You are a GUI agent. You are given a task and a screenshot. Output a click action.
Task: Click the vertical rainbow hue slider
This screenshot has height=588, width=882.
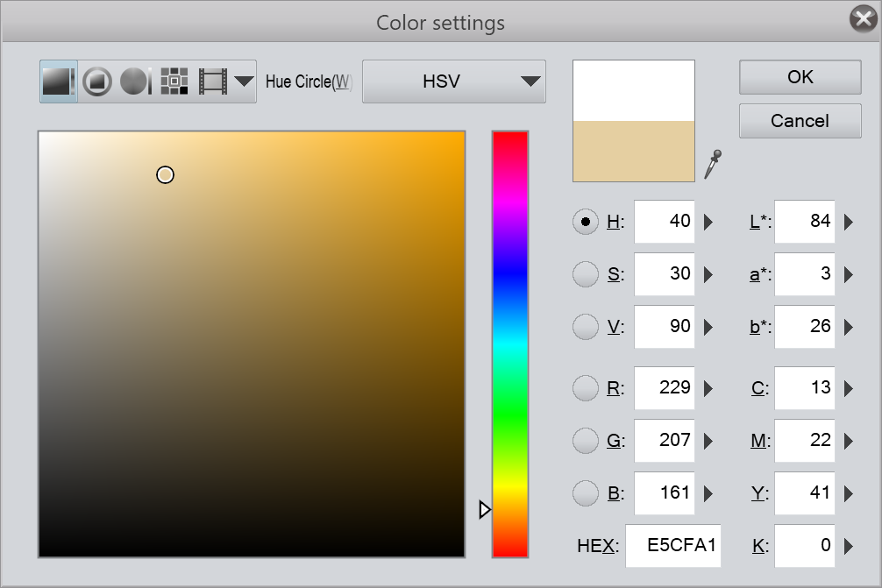509,344
